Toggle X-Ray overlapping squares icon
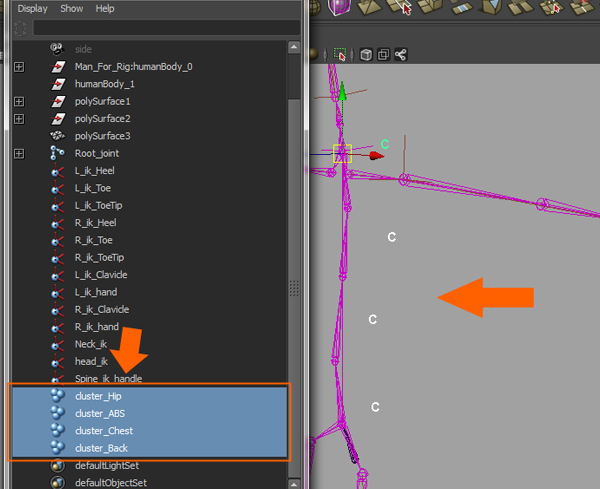Viewport: 600px width, 489px height. click(x=383, y=55)
